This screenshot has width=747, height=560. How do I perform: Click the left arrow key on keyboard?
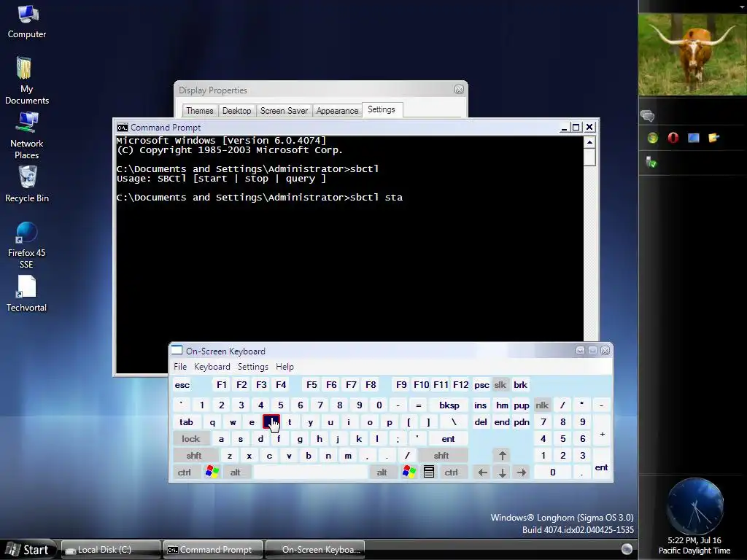pyautogui.click(x=483, y=472)
